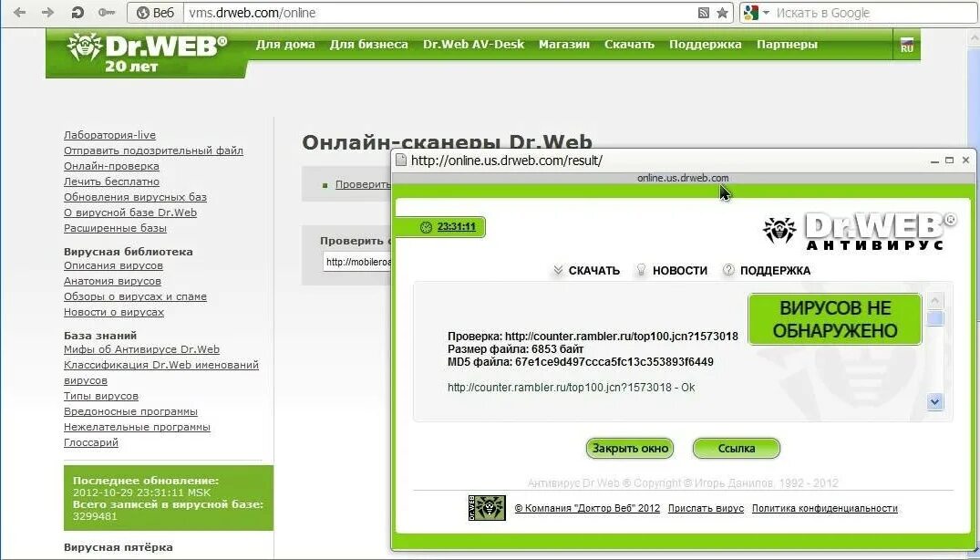Open the key (password wand) icon
Viewport: 980px width, 560px height.
coord(107,13)
